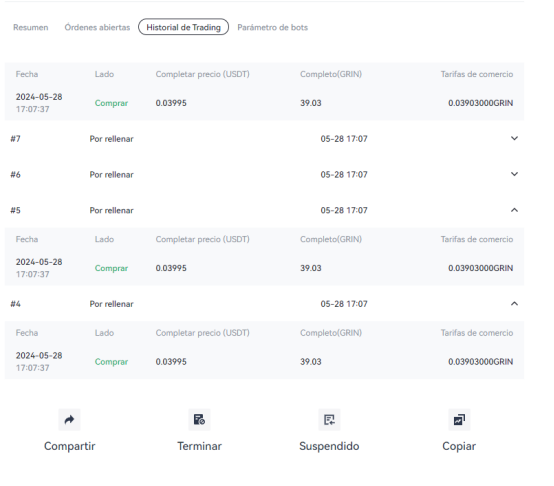
Task: Click the Comprar entry under order #5
Action: click(111, 268)
